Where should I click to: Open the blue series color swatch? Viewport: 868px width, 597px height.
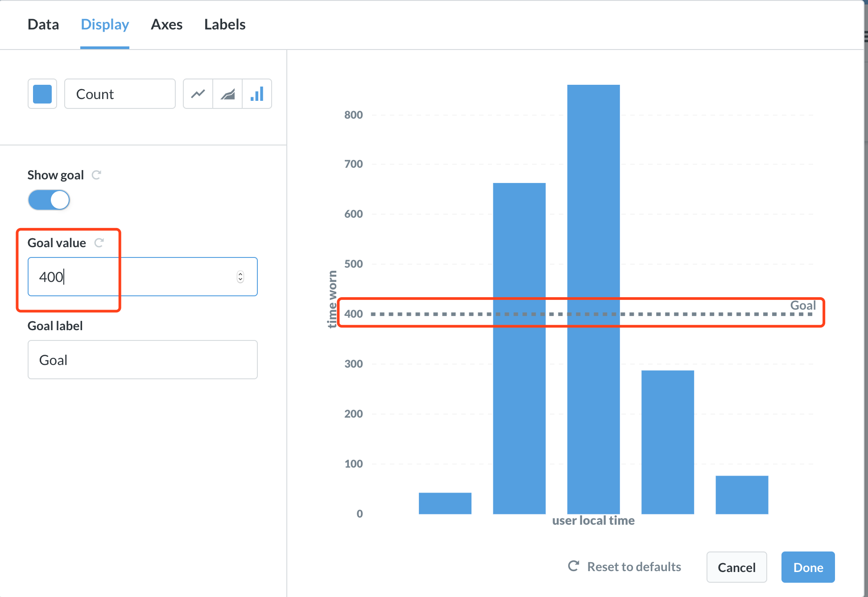point(42,94)
